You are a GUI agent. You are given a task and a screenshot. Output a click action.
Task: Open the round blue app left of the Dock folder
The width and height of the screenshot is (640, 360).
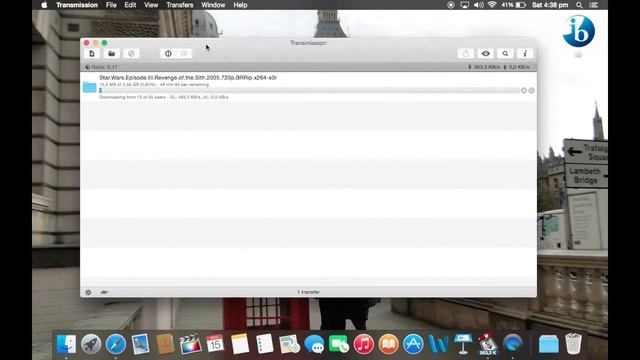[x=513, y=344]
